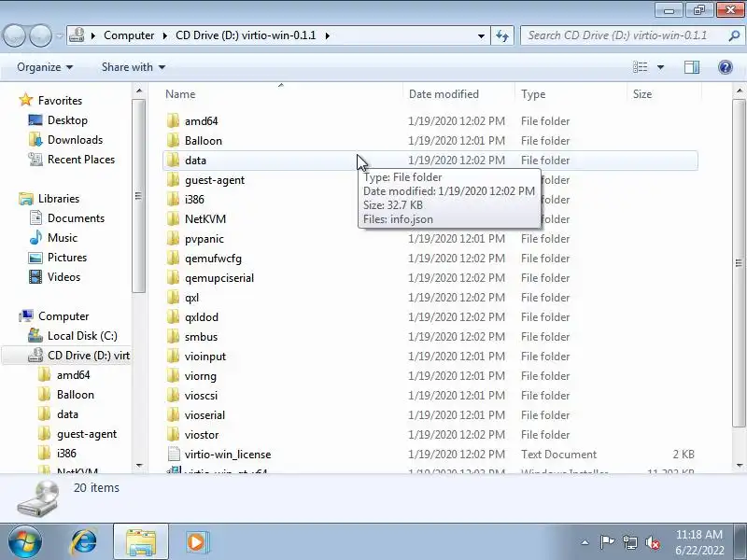Click Computer in the address breadcrumb
Image resolution: width=747 pixels, height=560 pixels.
click(129, 35)
